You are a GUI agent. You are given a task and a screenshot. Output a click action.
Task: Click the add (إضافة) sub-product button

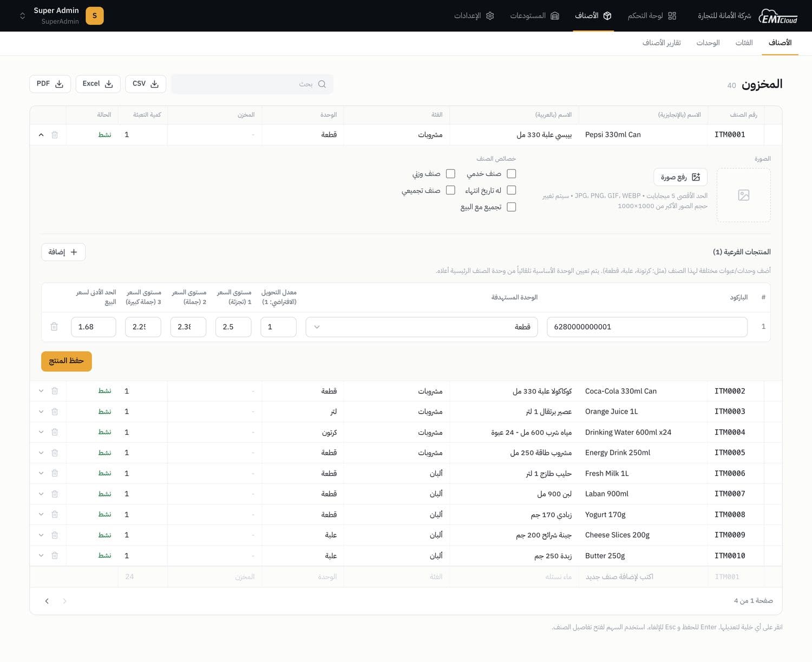click(63, 252)
